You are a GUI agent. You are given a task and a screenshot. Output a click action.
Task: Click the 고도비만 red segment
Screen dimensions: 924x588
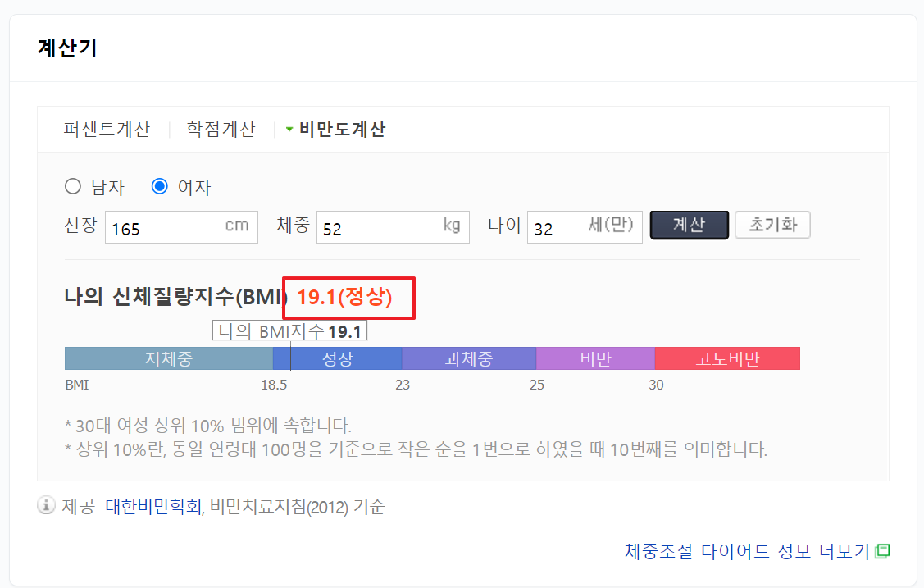tap(727, 358)
